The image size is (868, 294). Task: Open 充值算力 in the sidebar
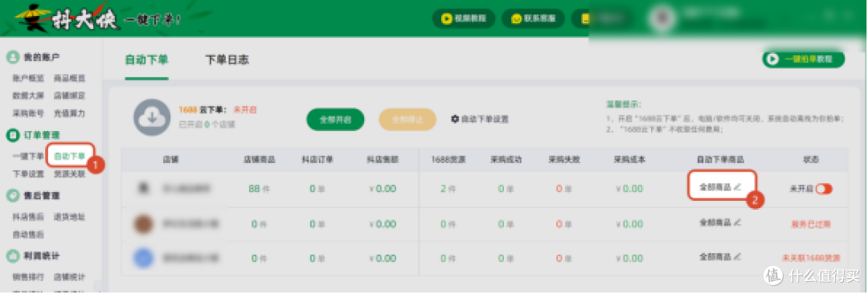[70, 113]
